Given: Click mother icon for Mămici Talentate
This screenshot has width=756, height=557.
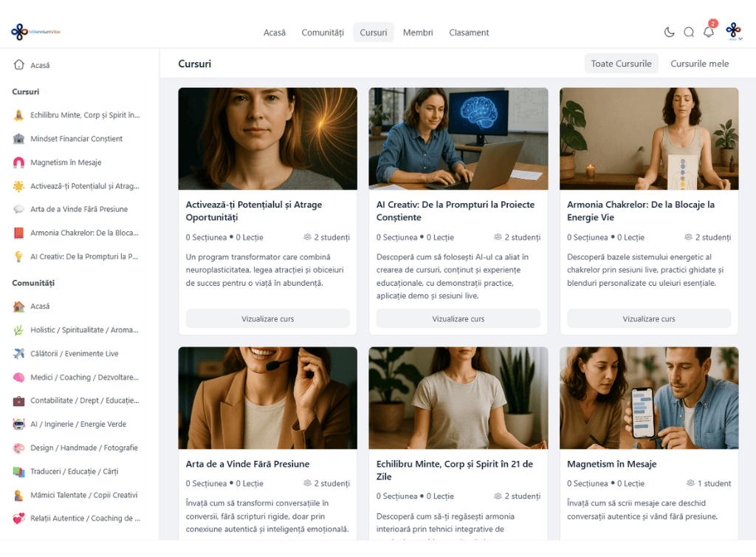Looking at the screenshot, I should pos(18,495).
